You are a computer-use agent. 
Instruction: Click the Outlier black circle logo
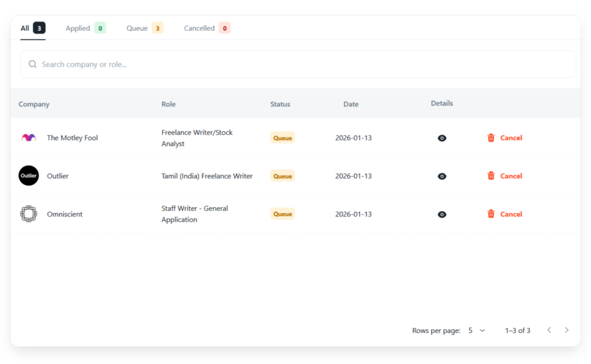click(x=28, y=176)
